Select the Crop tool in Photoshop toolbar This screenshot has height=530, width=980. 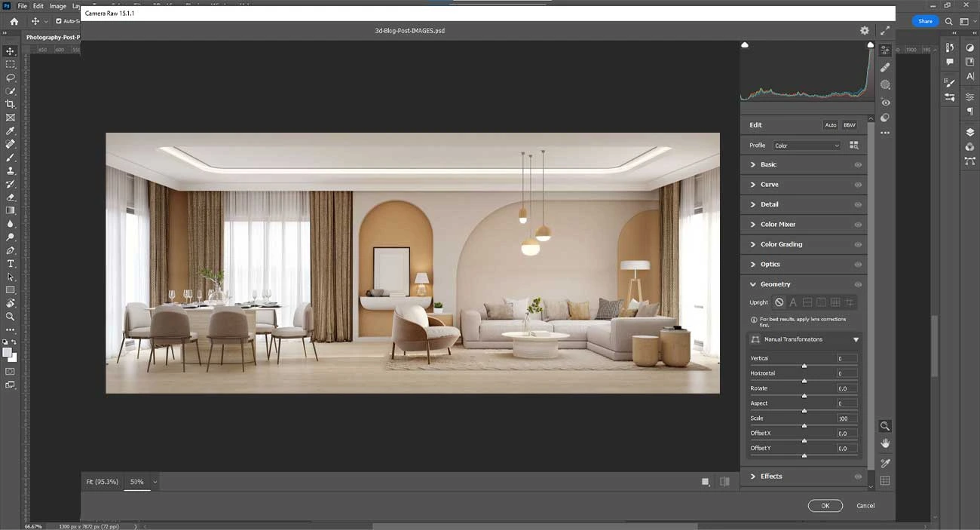tap(11, 104)
